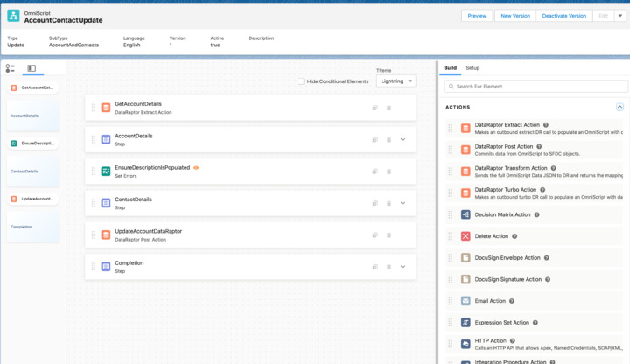
Task: Click the DocuSign Envelope Action icon
Action: click(x=465, y=258)
